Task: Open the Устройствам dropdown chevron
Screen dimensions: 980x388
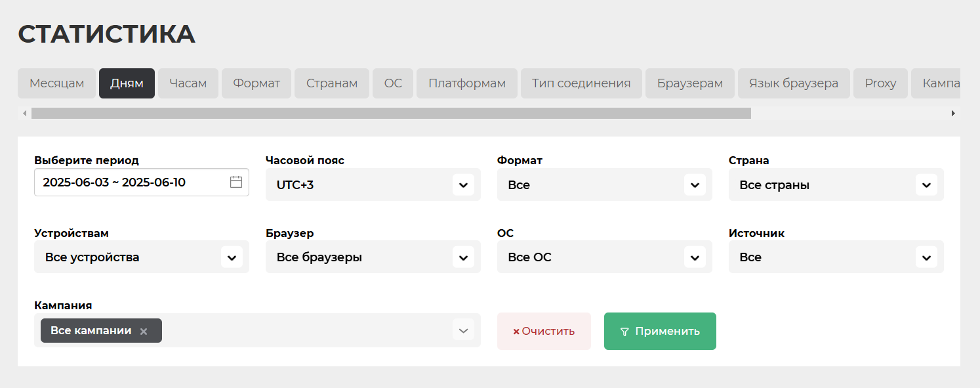Action: tap(232, 257)
